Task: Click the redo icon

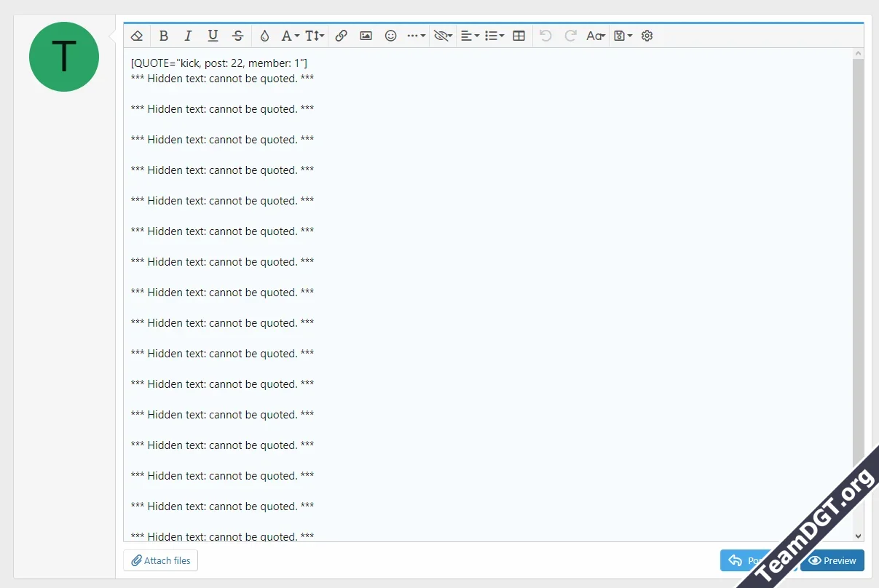Action: (x=570, y=35)
